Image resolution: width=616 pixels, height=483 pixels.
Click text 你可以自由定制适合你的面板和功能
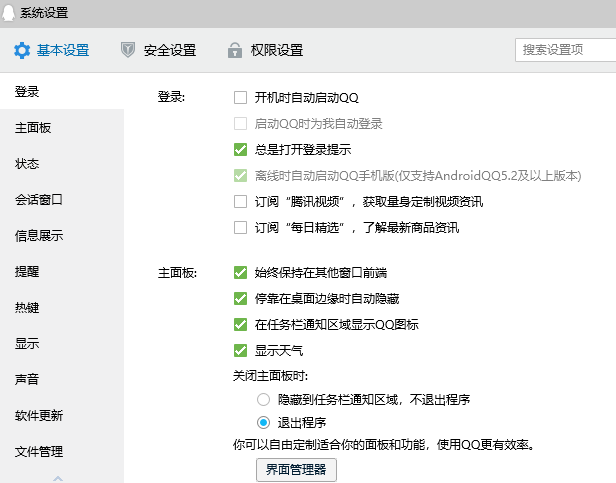pyautogui.click(x=329, y=445)
